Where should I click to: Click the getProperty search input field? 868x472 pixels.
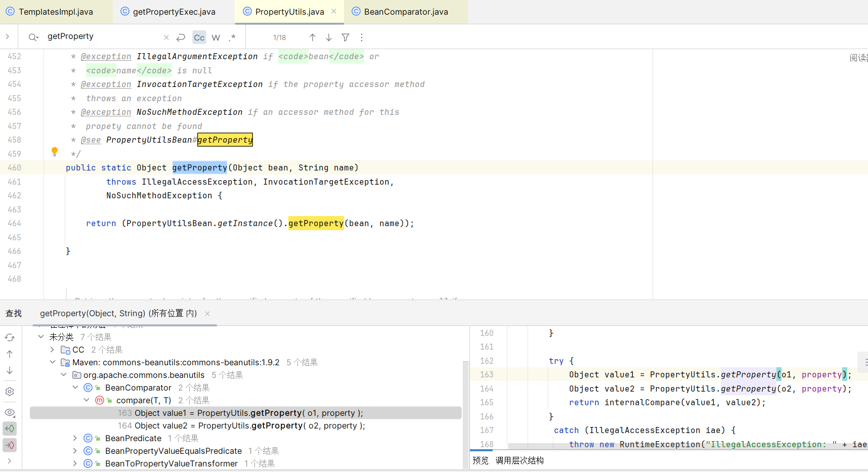pos(101,36)
